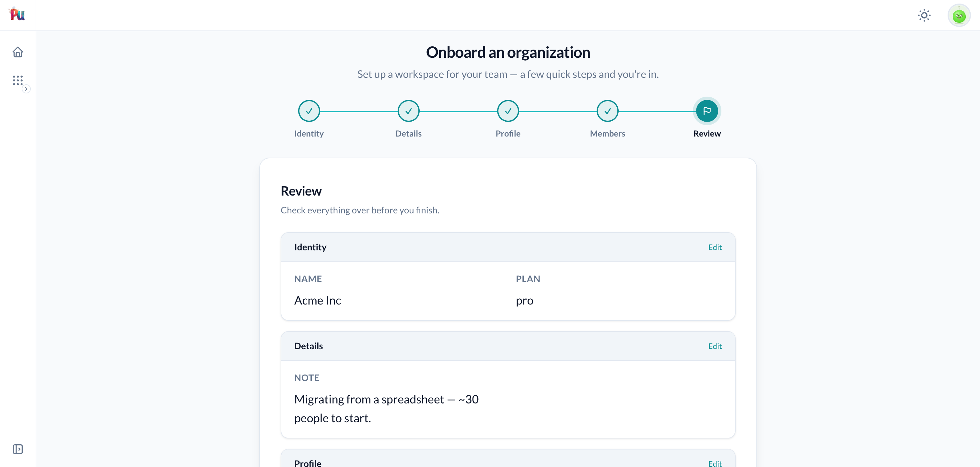Click the 'Set up a workspace' subtitle
The image size is (980, 467).
pyautogui.click(x=508, y=74)
